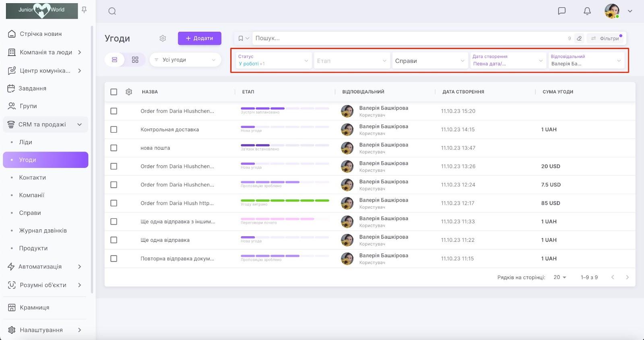Expand the Усі угоди dropdown
The width and height of the screenshot is (644, 340).
[x=185, y=60]
